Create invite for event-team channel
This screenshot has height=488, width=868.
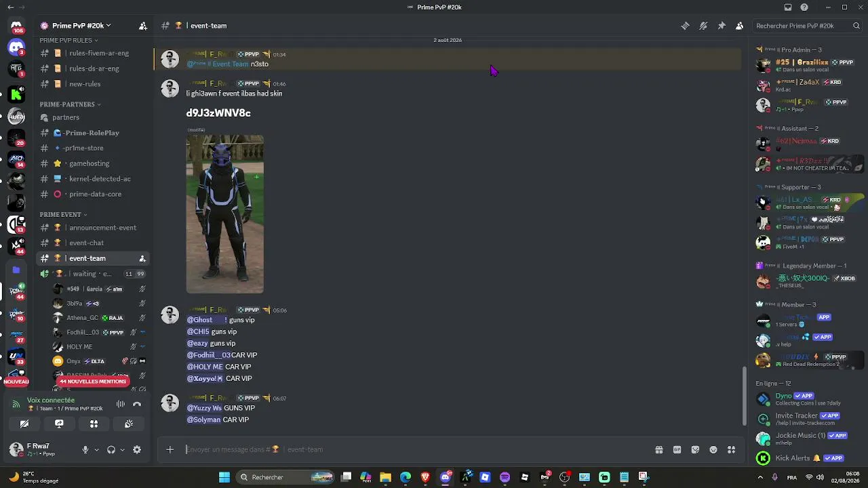pyautogui.click(x=142, y=258)
